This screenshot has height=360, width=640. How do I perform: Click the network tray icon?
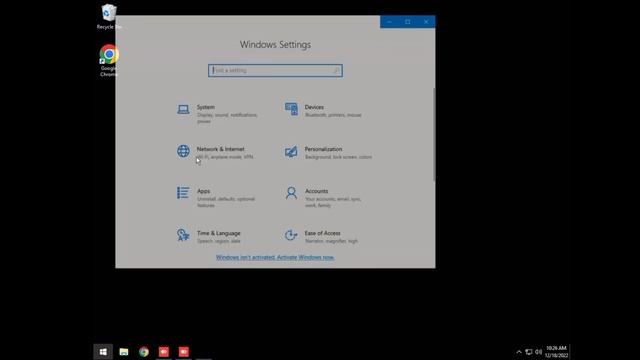[x=529, y=352]
